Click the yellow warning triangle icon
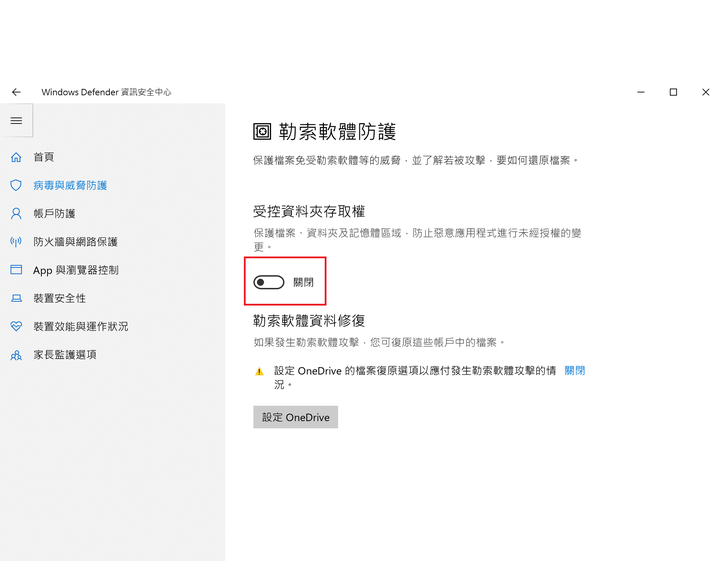720x561 pixels. point(259,371)
